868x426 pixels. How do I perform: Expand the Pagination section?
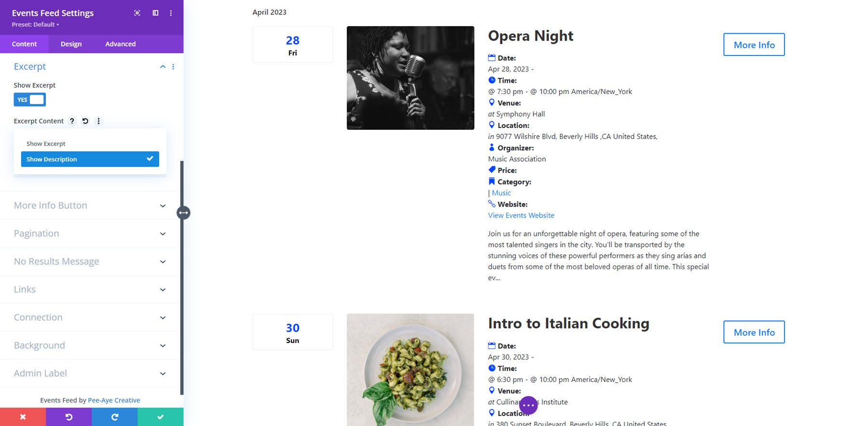pyautogui.click(x=90, y=234)
